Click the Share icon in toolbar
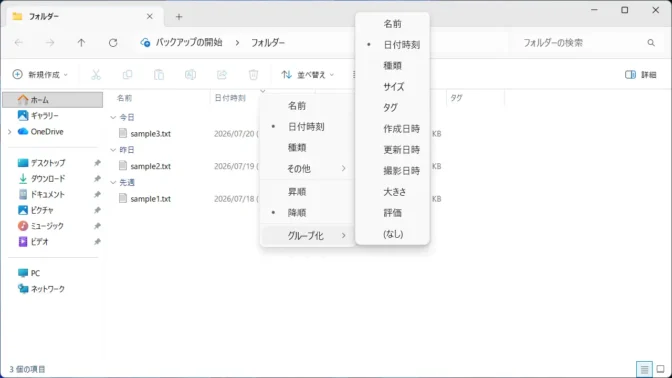 (222, 75)
